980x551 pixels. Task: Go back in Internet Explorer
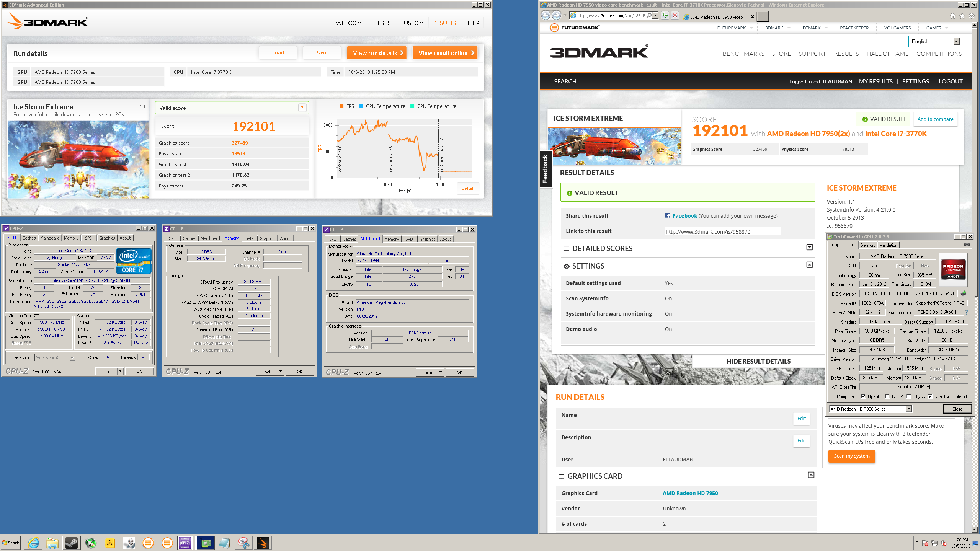[x=546, y=15]
